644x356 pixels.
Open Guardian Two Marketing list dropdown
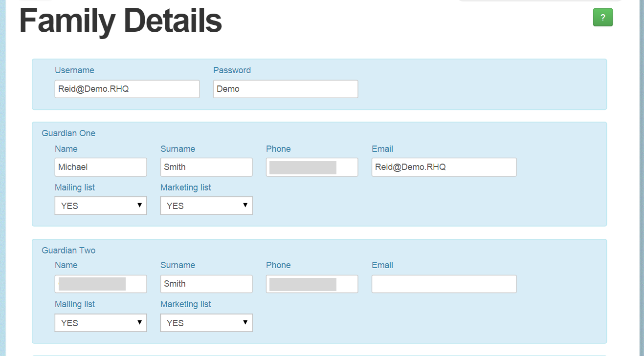(206, 323)
